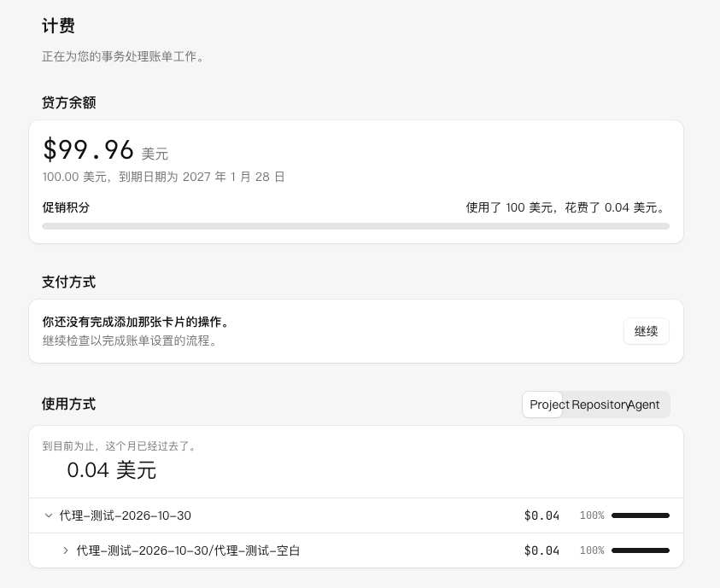Click text 使用了 100 美元，花费了 0.04 美元
The image size is (720, 588).
coord(565,207)
